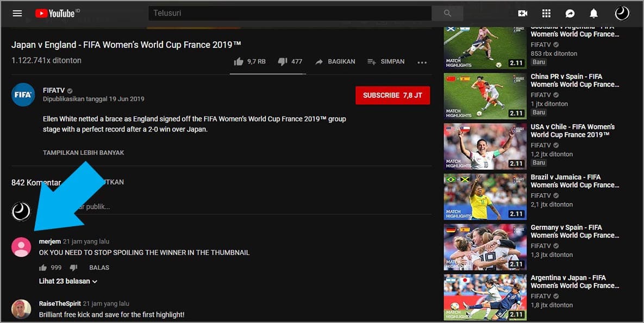Open the Brazil v Jamaica video thumbnail

pos(485,196)
